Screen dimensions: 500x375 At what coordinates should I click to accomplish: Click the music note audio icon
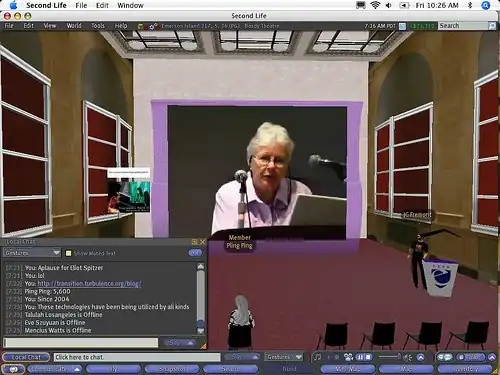point(318,357)
